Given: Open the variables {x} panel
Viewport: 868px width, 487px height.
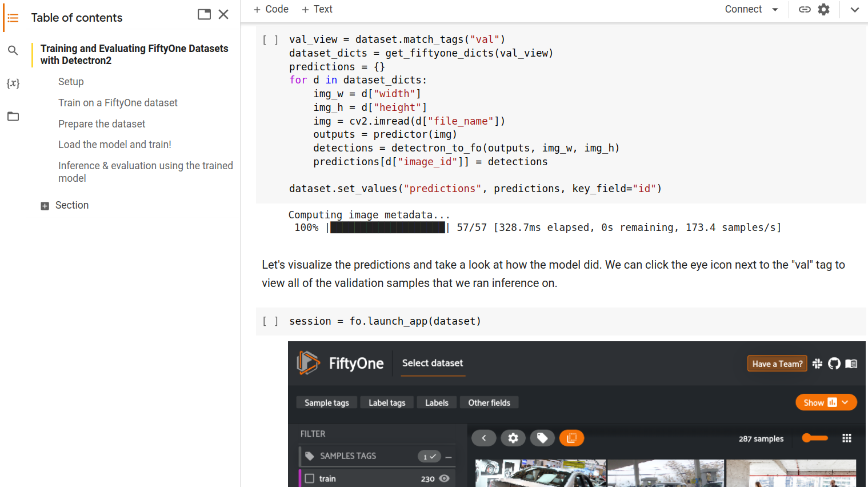Looking at the screenshot, I should click(13, 83).
